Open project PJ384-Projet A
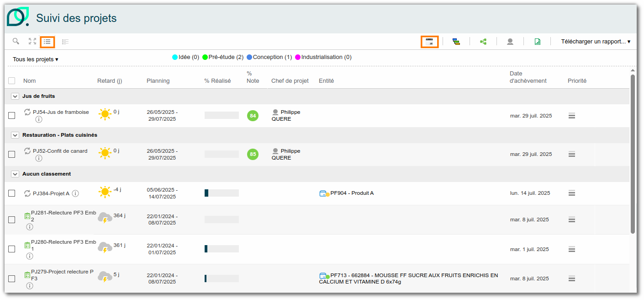 click(x=51, y=193)
